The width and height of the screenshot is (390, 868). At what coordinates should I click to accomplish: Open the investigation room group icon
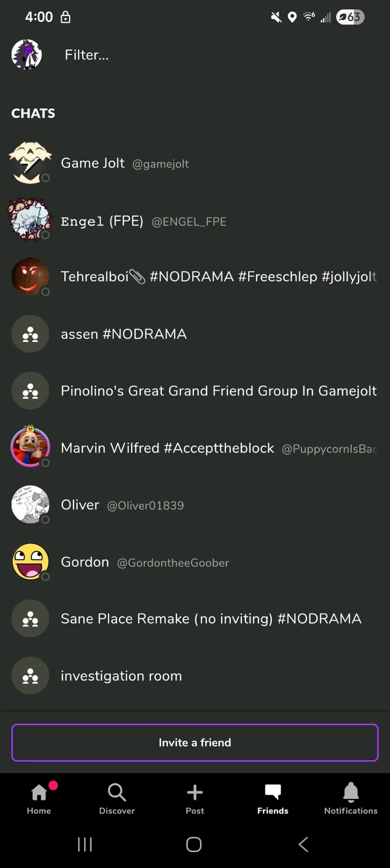tap(30, 676)
